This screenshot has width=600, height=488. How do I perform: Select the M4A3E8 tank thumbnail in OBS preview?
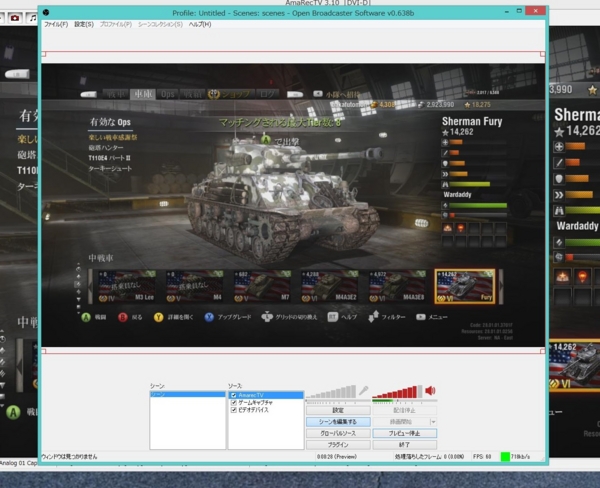(x=397, y=286)
